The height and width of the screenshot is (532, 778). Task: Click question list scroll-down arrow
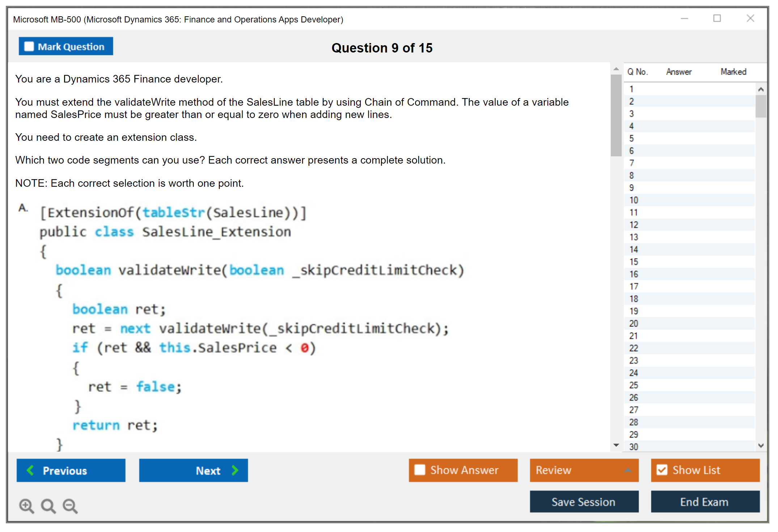(x=761, y=446)
